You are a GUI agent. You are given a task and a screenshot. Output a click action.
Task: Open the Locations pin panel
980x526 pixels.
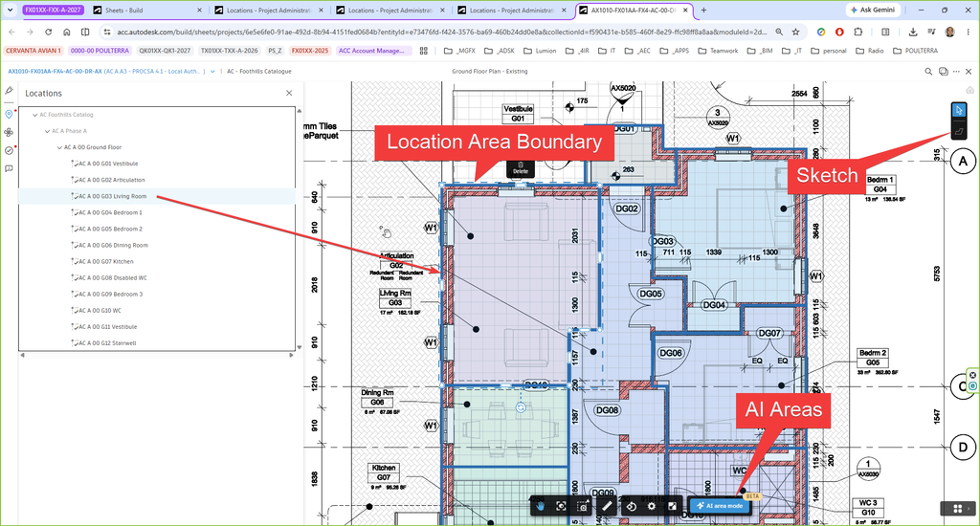click(x=9, y=115)
